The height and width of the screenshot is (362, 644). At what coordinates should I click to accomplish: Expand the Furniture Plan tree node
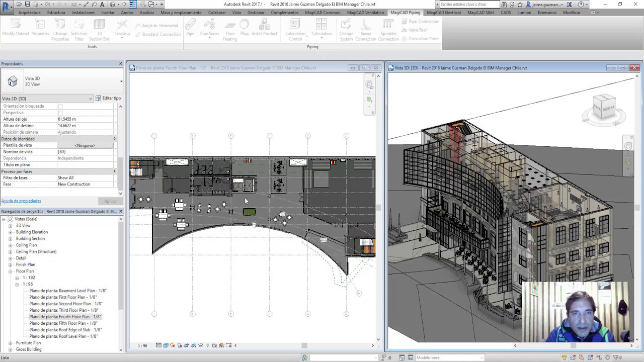click(10, 343)
